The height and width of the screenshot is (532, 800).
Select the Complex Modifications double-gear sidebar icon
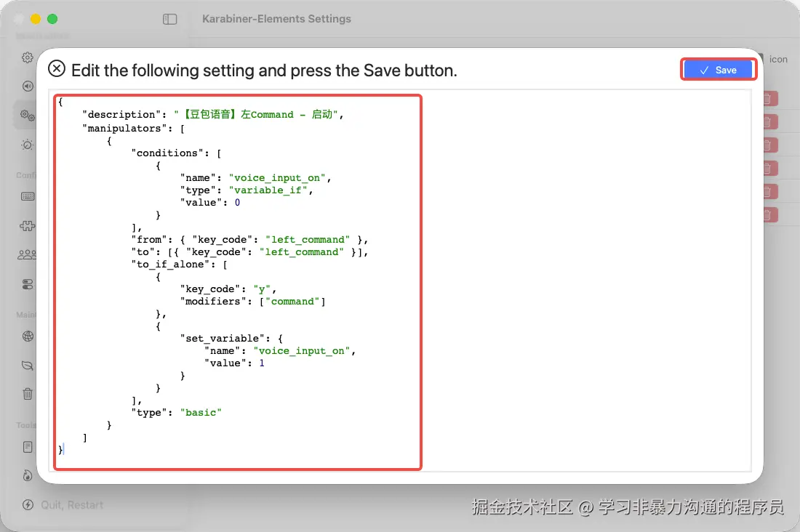[x=28, y=116]
